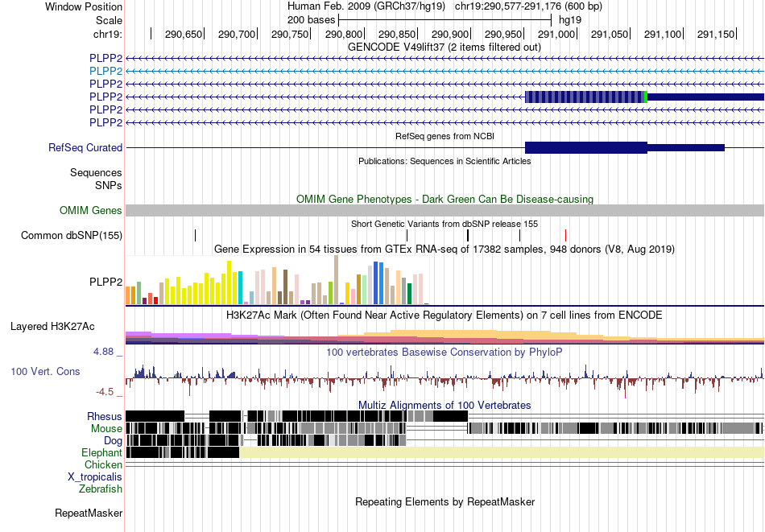Click the 100 vertebrates Basewise Conservation title

tap(444, 352)
